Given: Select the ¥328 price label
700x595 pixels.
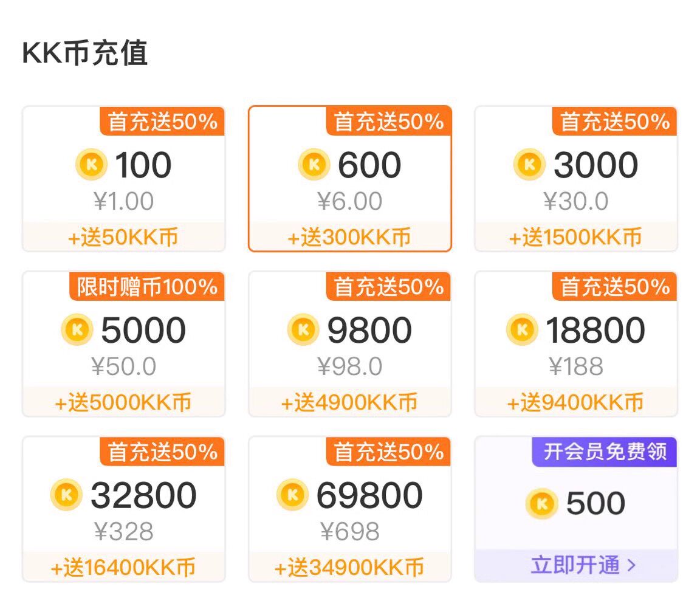Looking at the screenshot, I should (x=124, y=532).
